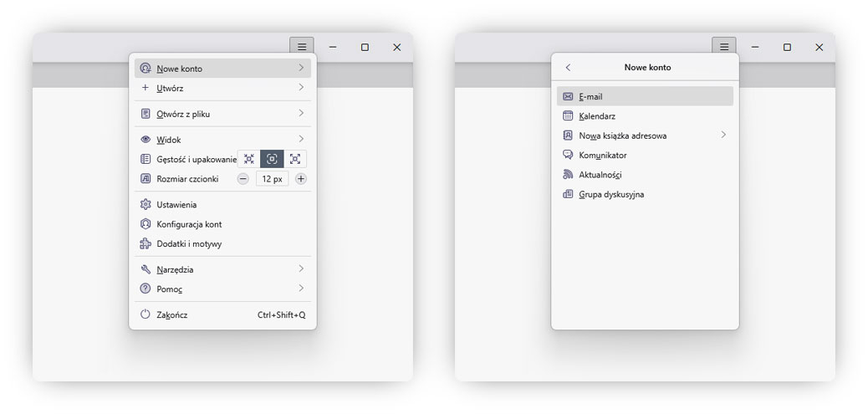The image size is (868, 414).
Task: Minimize the right window
Action: 755,47
